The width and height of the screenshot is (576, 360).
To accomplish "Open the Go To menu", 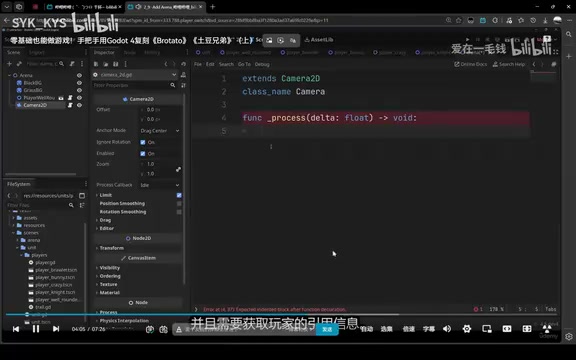I will click(x=244, y=64).
